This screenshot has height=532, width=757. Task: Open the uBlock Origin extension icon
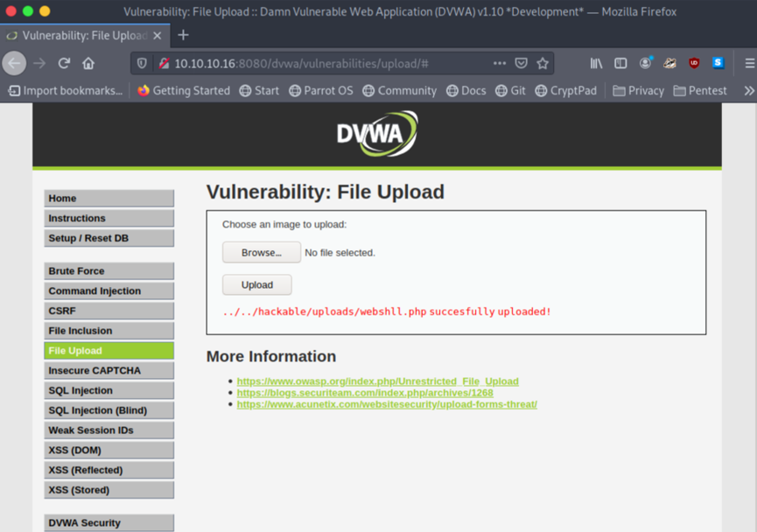(694, 63)
